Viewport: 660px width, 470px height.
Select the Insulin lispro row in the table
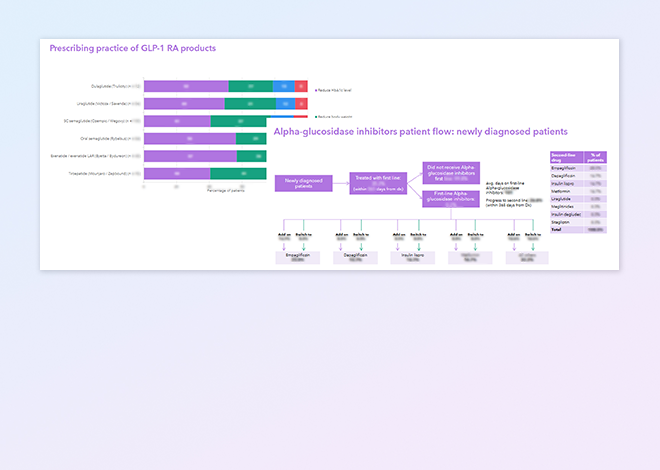578,183
